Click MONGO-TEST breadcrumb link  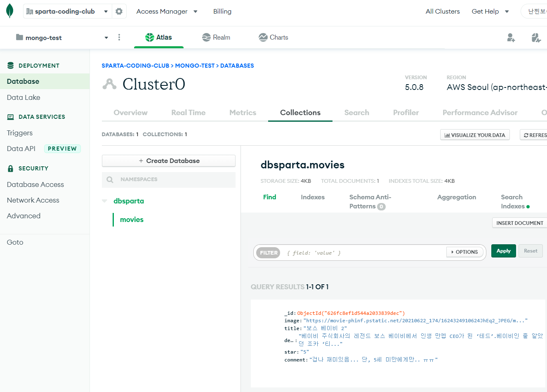195,66
